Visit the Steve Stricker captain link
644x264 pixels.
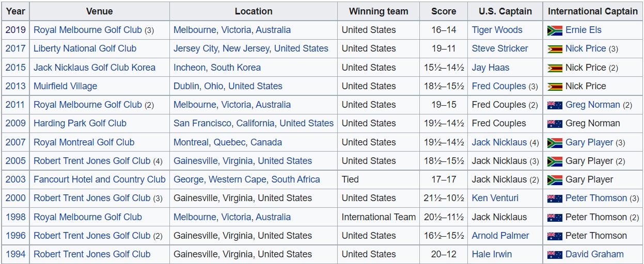[x=499, y=48]
